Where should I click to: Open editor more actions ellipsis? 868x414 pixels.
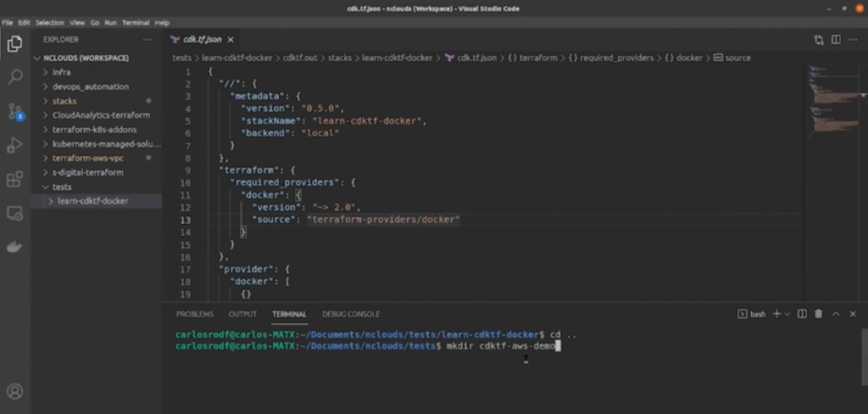point(853,40)
